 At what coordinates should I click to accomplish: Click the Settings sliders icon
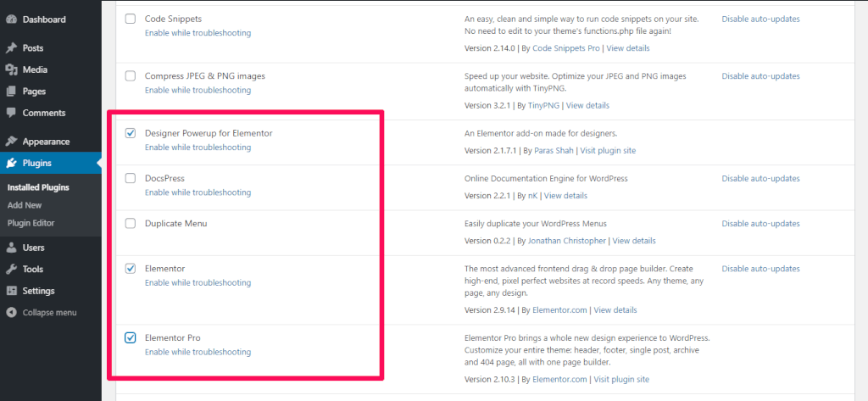coord(11,291)
